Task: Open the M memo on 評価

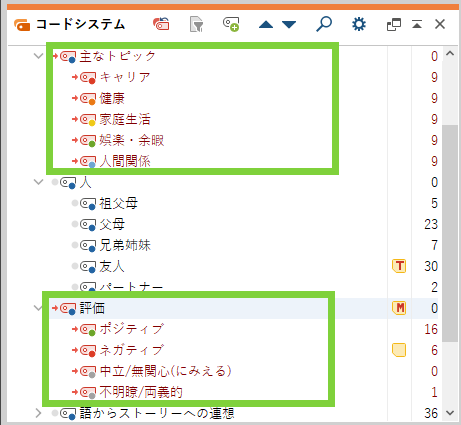Action: 399,308
